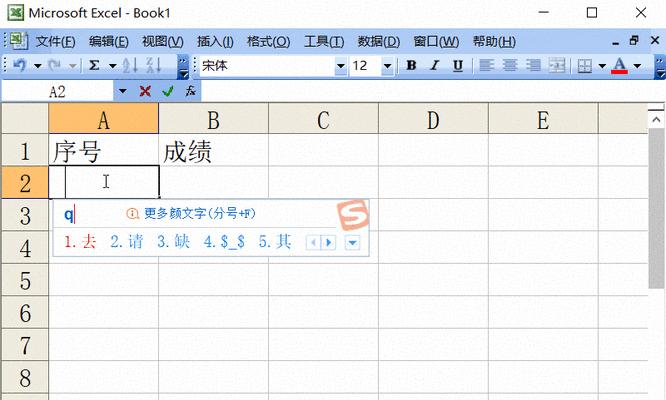666x400 pixels.
Task: Align text right
Action: pyautogui.click(x=533, y=65)
